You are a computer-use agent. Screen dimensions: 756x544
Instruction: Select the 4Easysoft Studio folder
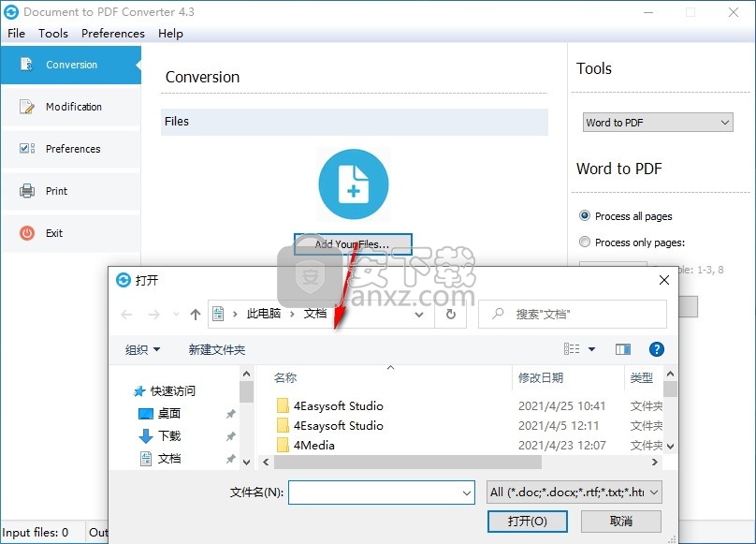(x=338, y=406)
